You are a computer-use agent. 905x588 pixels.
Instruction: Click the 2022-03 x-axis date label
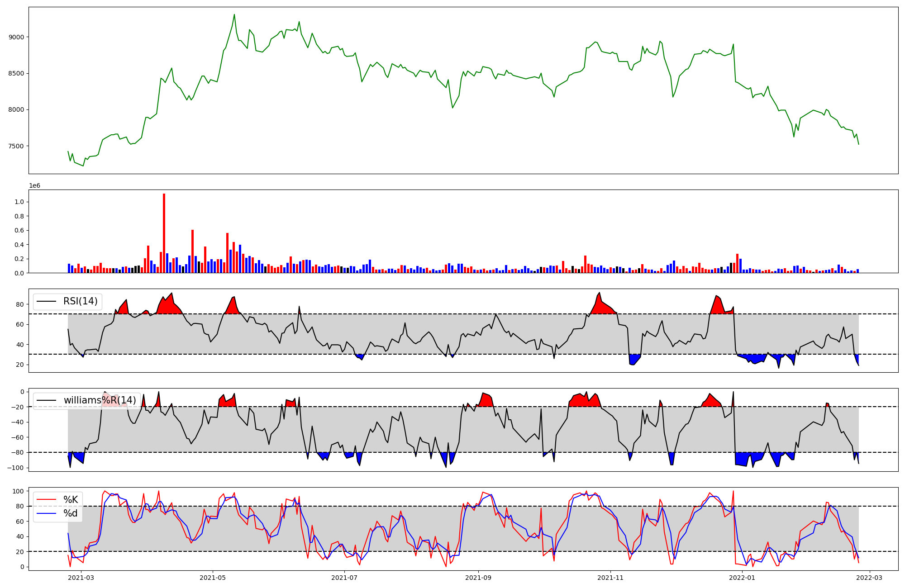tap(870, 578)
